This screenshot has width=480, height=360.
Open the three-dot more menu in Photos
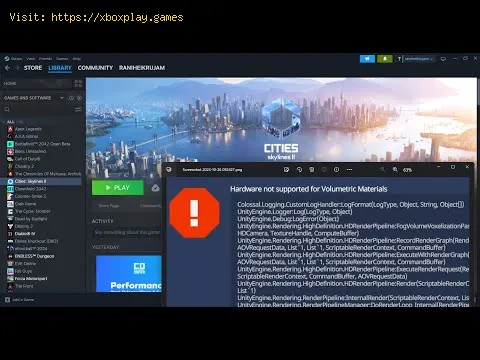point(349,170)
